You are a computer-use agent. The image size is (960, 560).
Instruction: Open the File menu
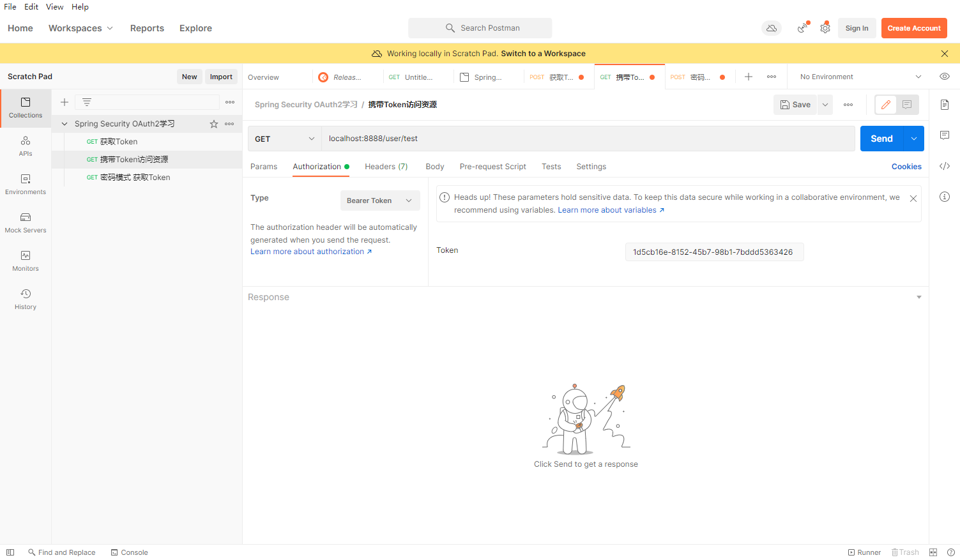pyautogui.click(x=10, y=7)
